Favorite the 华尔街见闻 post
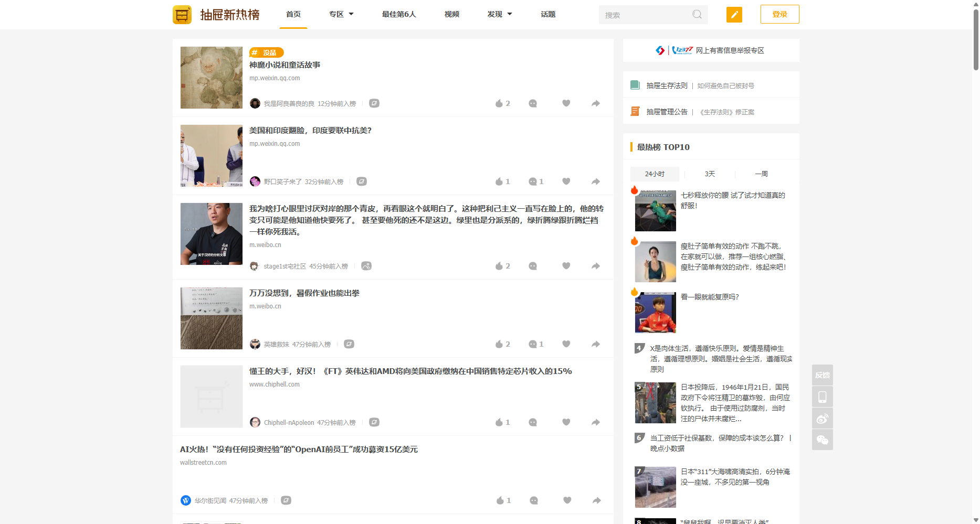The height and width of the screenshot is (524, 980). 567,500
